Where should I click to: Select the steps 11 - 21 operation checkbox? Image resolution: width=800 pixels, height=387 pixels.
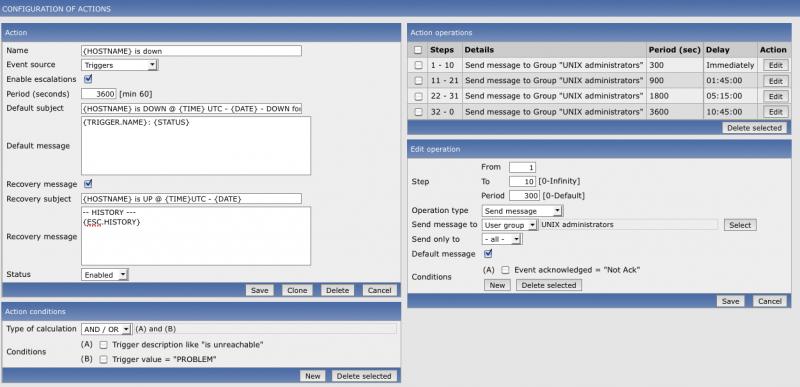418,81
